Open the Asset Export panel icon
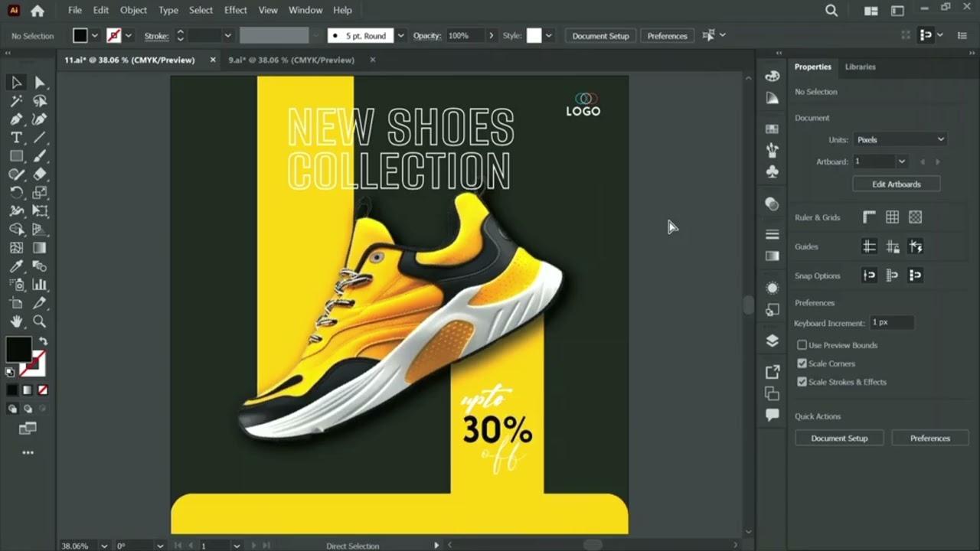This screenshot has width=980, height=551. [x=773, y=372]
